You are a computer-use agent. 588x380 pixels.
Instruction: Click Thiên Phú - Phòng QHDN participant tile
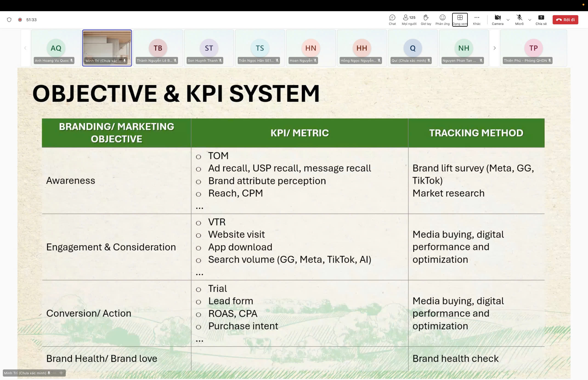pos(533,48)
